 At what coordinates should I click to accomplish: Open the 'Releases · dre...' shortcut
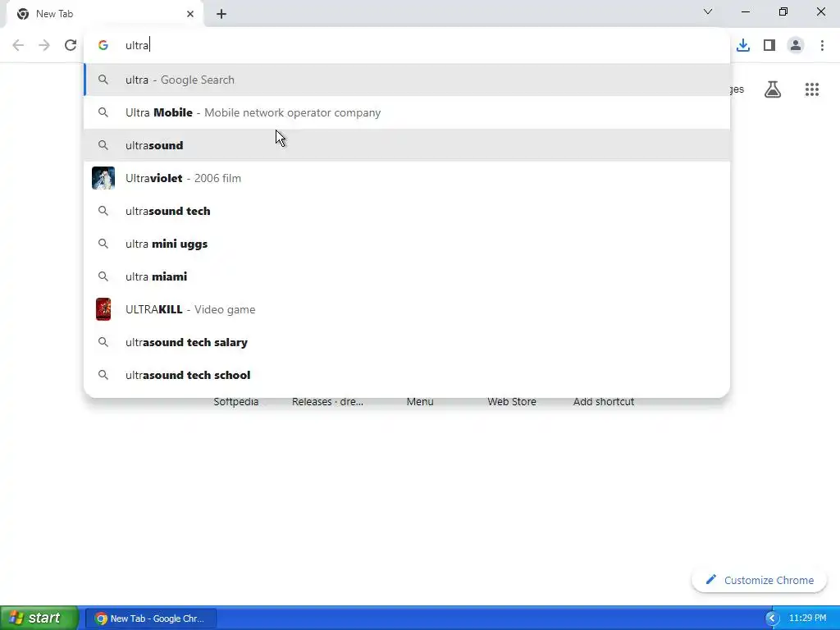(328, 402)
